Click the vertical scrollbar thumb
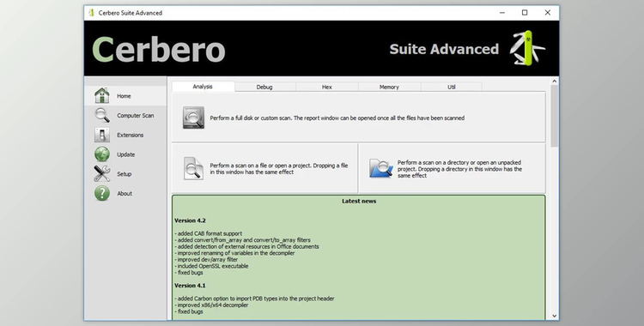Image resolution: width=644 pixels, height=326 pixels. [x=554, y=116]
